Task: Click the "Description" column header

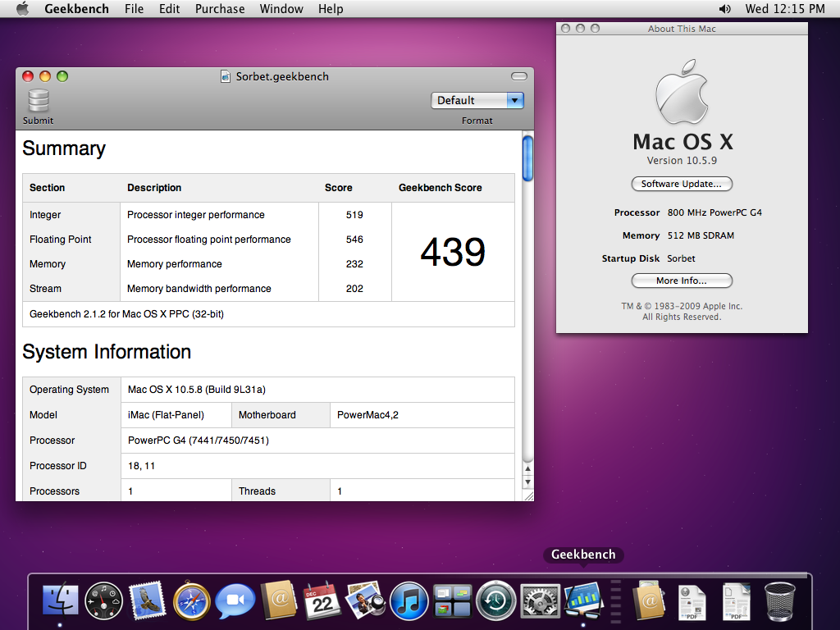Action: tap(154, 188)
